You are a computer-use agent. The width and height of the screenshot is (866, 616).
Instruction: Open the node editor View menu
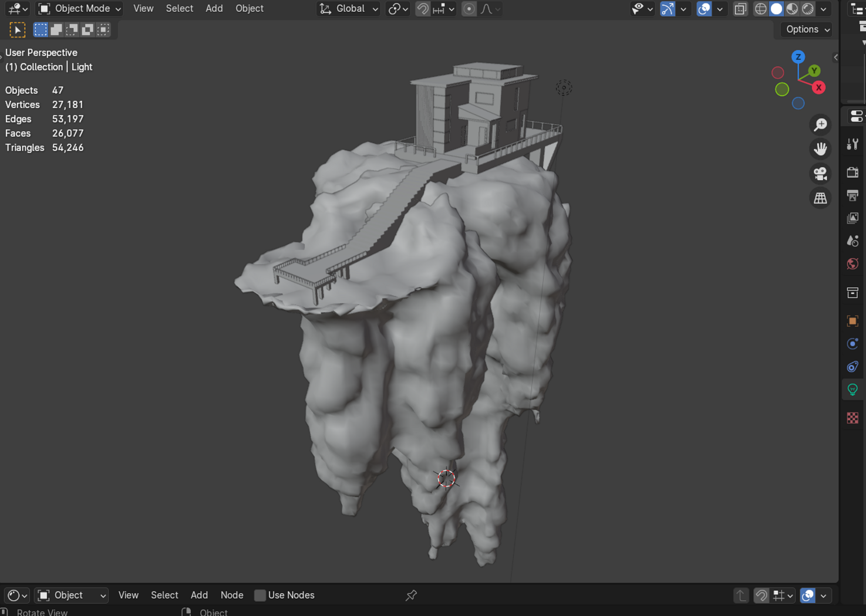click(x=129, y=595)
